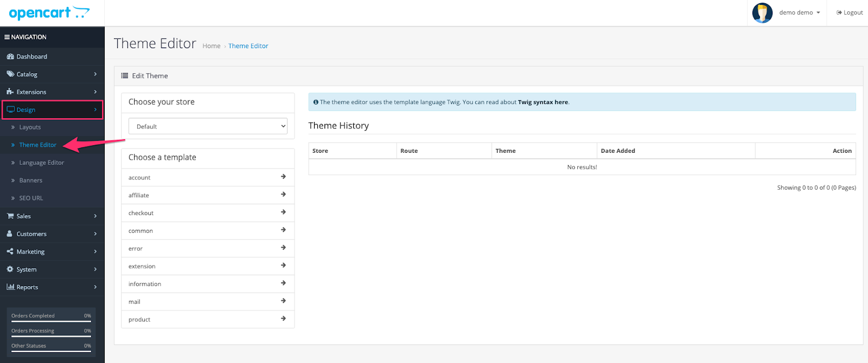
Task: Expand the Customers menu chevron
Action: pyautogui.click(x=95, y=234)
